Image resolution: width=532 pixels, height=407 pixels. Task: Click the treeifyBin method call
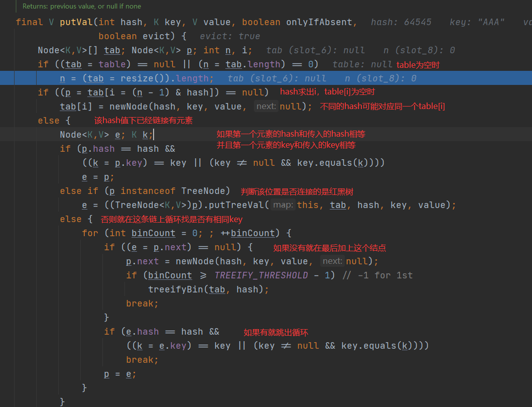176,289
